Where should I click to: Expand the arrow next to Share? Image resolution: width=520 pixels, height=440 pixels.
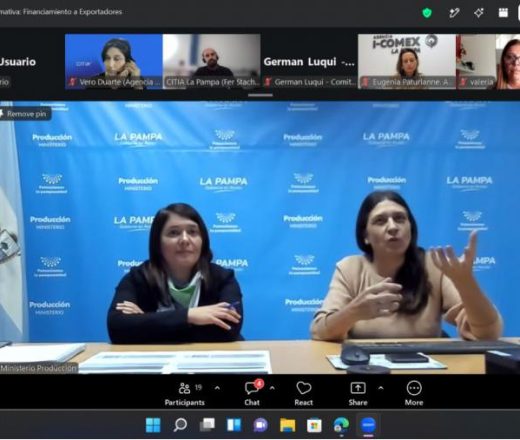tap(381, 388)
